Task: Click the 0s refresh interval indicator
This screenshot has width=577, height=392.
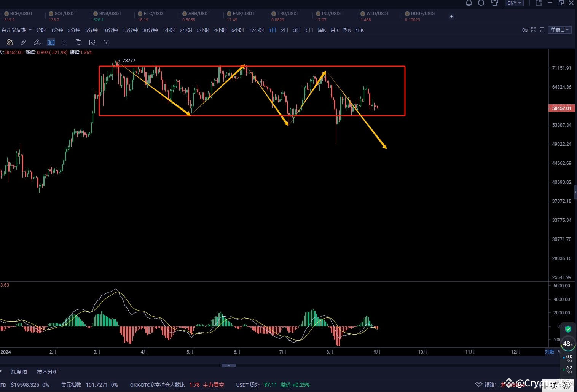Action: coord(525,30)
